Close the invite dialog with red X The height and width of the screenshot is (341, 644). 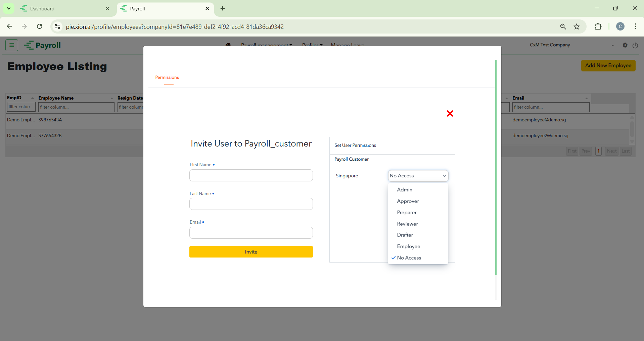(450, 114)
